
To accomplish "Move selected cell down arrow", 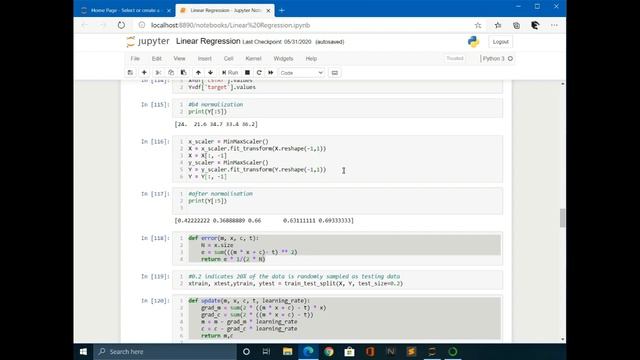I will click(x=211, y=73).
